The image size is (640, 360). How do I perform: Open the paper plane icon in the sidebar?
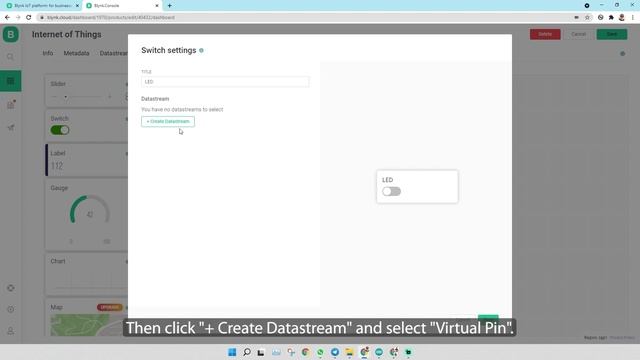point(11,128)
